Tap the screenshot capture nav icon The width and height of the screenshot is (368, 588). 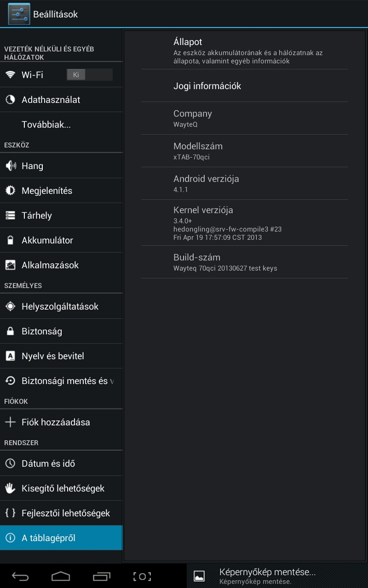tap(142, 577)
